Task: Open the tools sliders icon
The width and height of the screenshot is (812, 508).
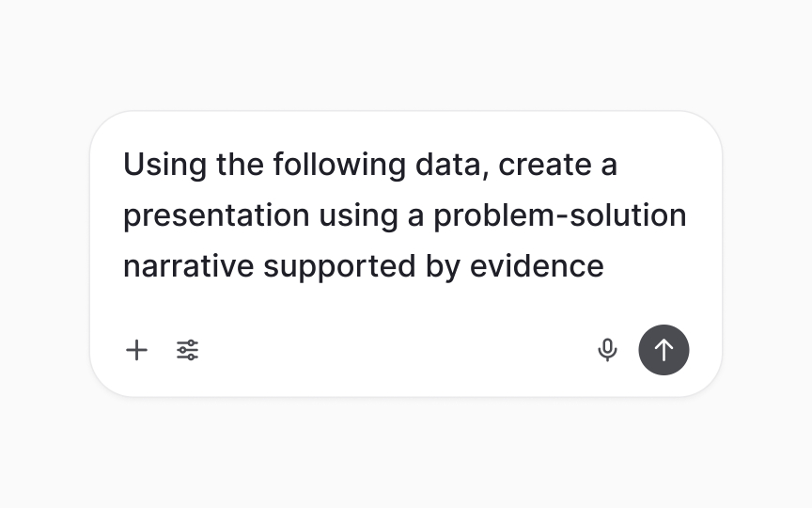Action: 187,350
